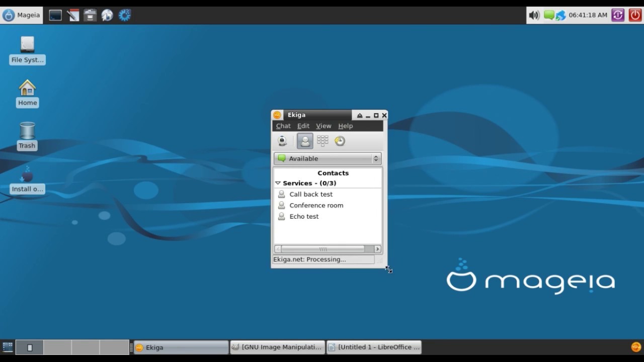Click the purple session switch icon
644x362 pixels.
coord(618,15)
